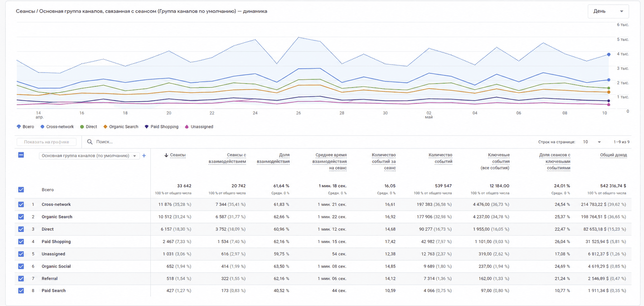Sort by Общий доход column header

click(613, 155)
